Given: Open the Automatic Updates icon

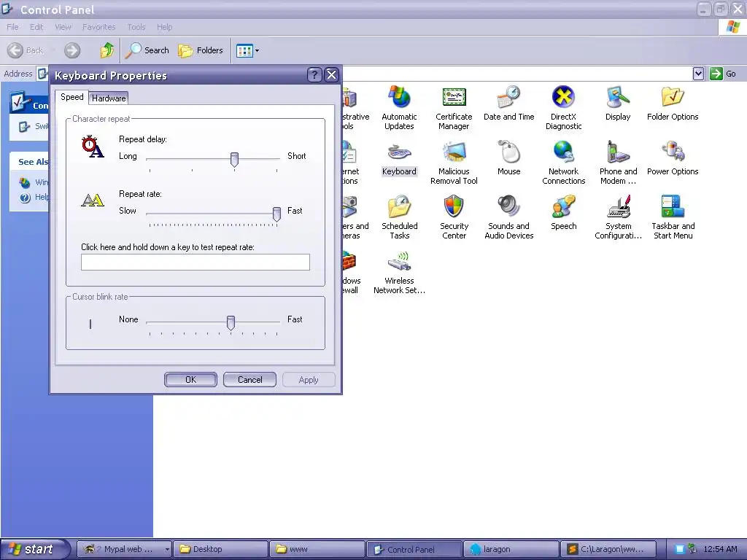Looking at the screenshot, I should pyautogui.click(x=399, y=108).
